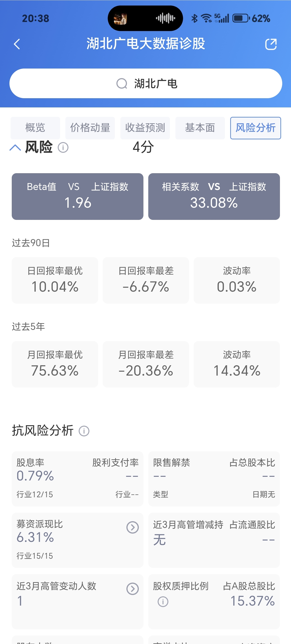
Task: Select the 风险分析 tab
Action: tap(256, 128)
